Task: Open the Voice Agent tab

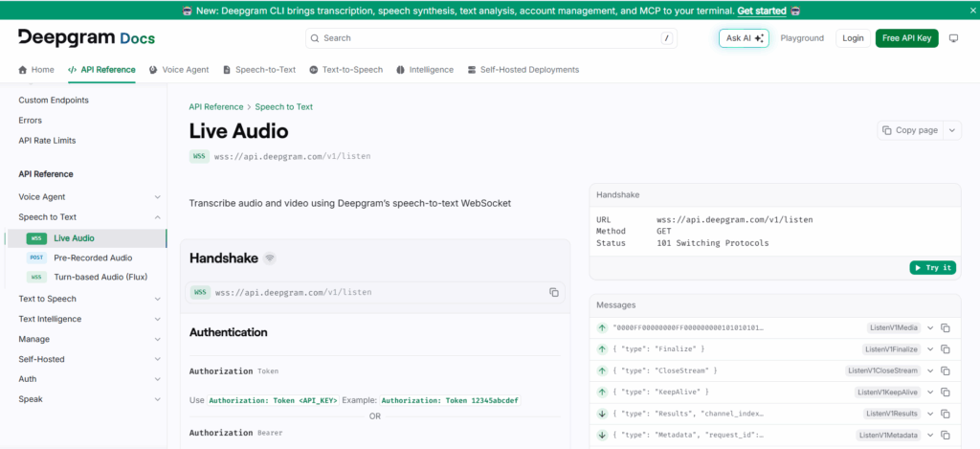Action: click(x=179, y=70)
